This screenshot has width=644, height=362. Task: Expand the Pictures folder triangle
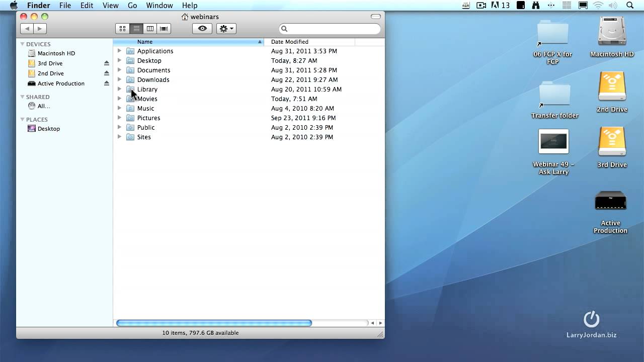click(119, 118)
